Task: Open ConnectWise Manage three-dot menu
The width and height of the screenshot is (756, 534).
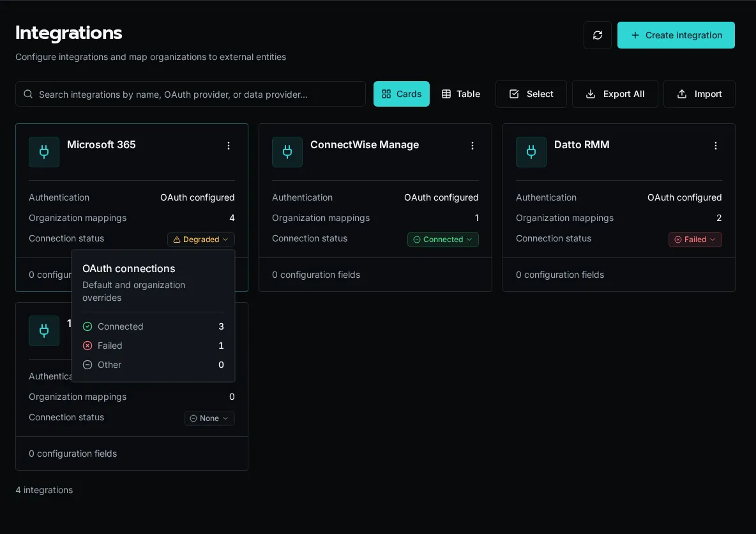Action: coord(472,146)
